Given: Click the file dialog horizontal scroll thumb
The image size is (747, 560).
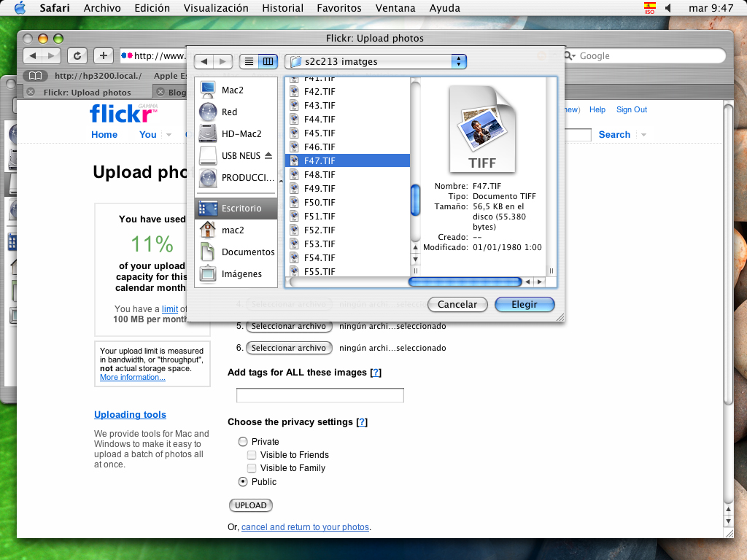Looking at the screenshot, I should point(465,282).
